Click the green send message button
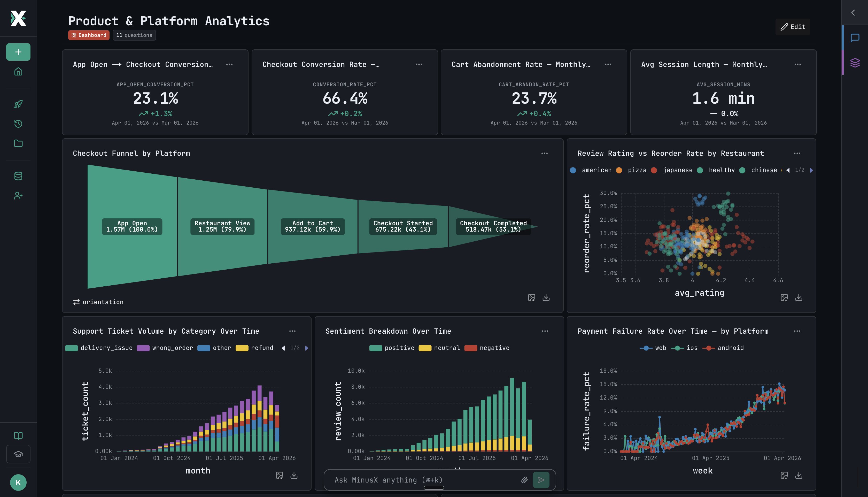Image resolution: width=868 pixels, height=497 pixels. (541, 480)
